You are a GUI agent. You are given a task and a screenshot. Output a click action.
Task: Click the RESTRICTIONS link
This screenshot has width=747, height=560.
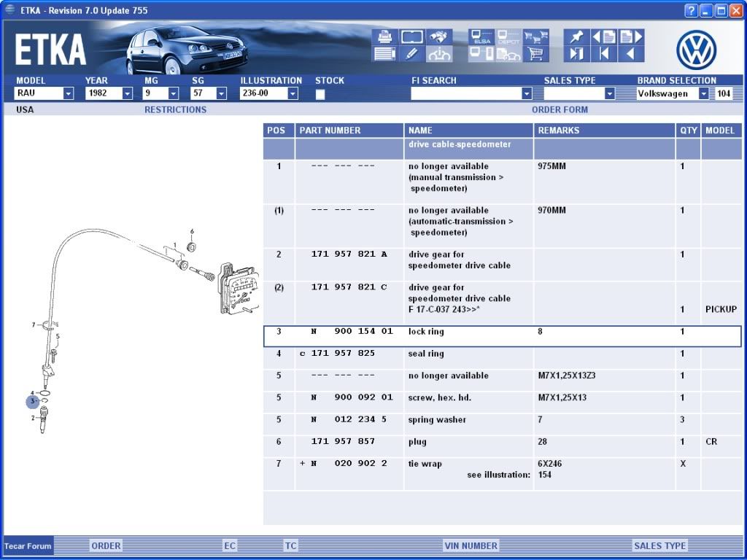175,110
